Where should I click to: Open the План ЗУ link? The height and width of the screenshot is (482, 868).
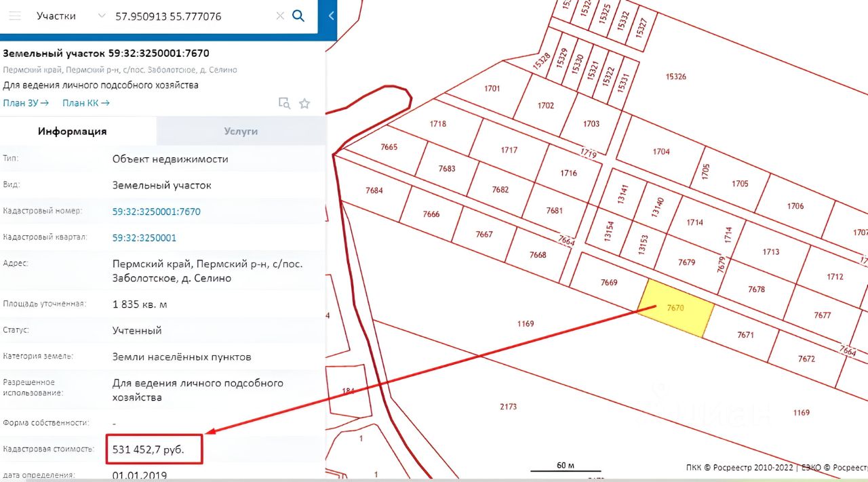(26, 103)
